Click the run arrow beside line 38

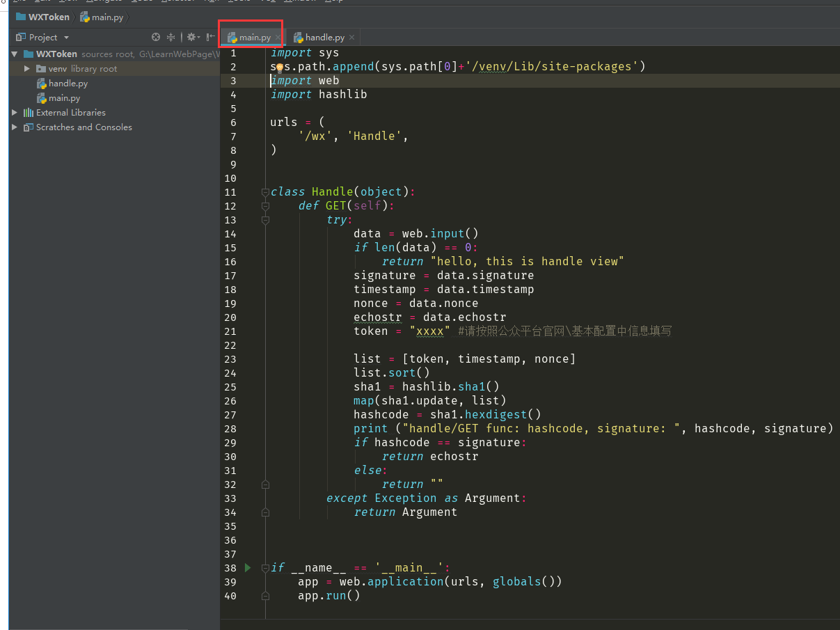point(248,568)
